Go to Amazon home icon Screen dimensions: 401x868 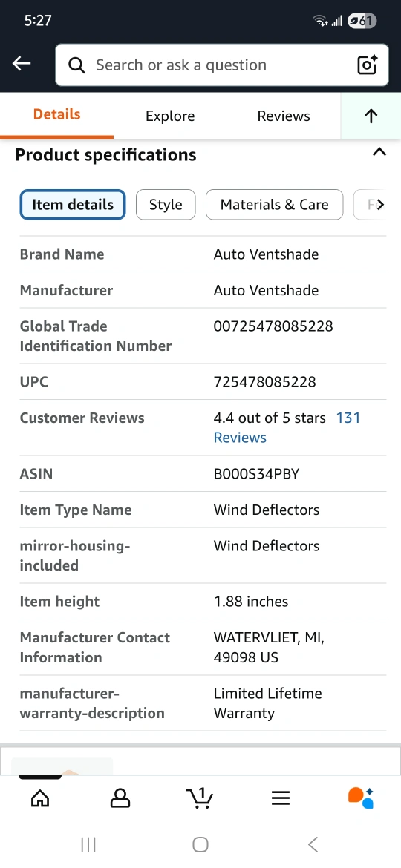[40, 798]
